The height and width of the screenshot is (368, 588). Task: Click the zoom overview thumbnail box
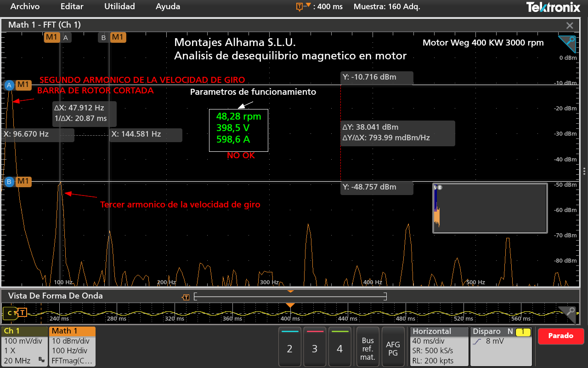pyautogui.click(x=490, y=208)
